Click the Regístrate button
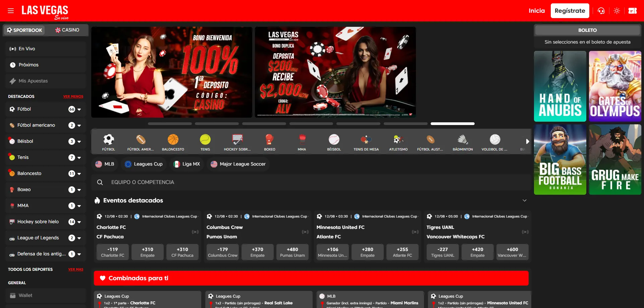This screenshot has height=308, width=644. (570, 11)
